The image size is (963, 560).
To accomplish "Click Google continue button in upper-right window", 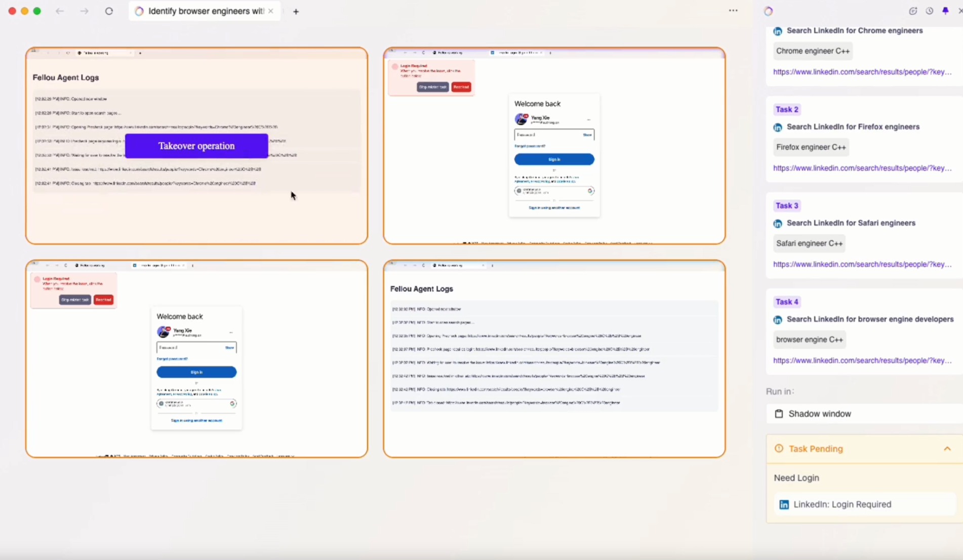I will tap(554, 191).
